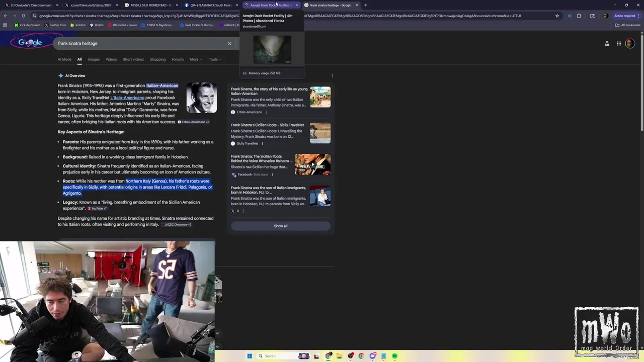Open Notepad from the taskbar

coord(383,356)
